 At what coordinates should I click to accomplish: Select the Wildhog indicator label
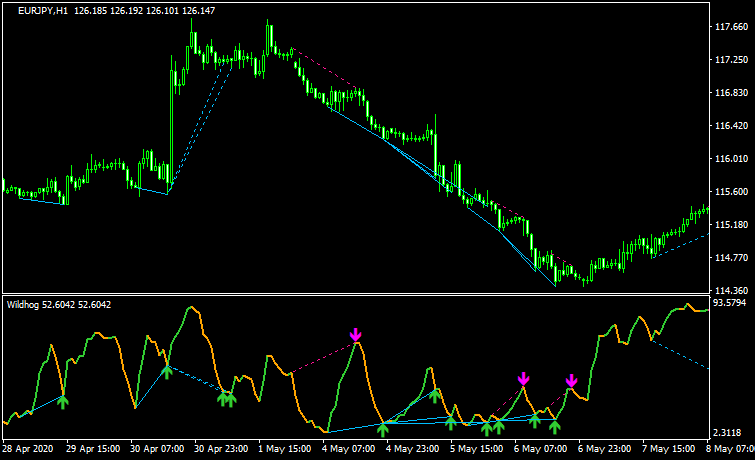[x=26, y=304]
